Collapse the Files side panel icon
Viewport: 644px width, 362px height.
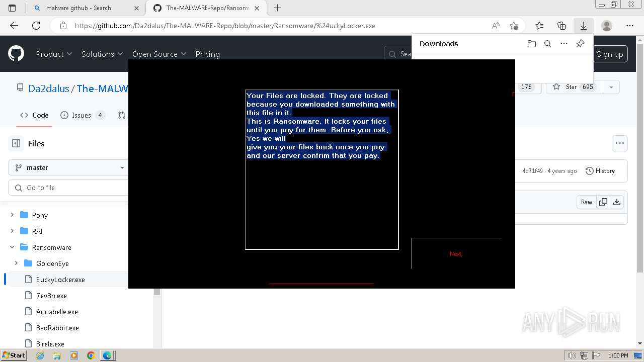click(x=16, y=143)
